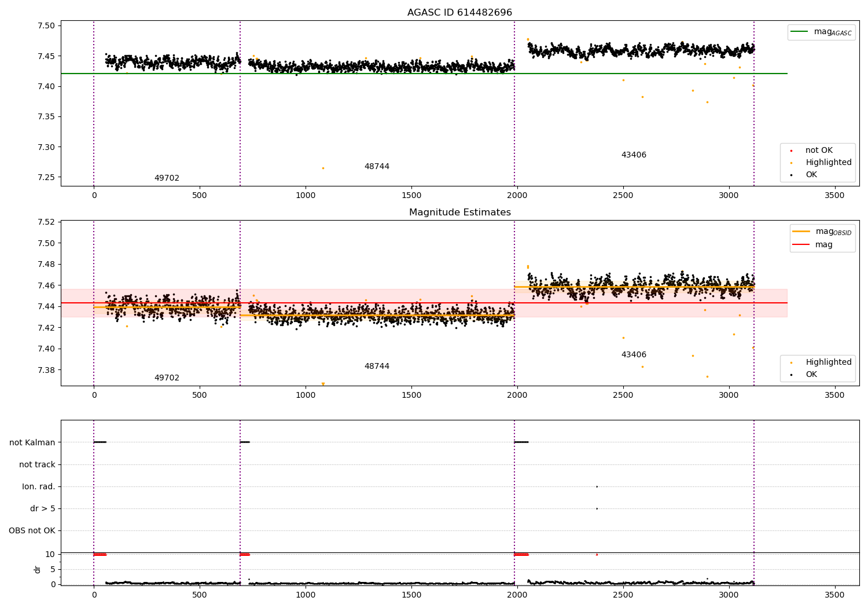Click x-tick 1000 under the bottom panel
Image resolution: width=868 pixels, height=608 pixels.
coord(306,595)
